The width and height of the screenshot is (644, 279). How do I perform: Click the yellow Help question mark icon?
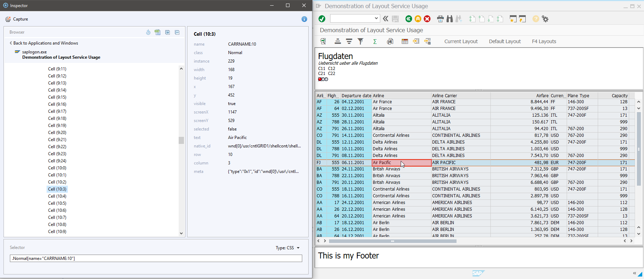point(536,19)
